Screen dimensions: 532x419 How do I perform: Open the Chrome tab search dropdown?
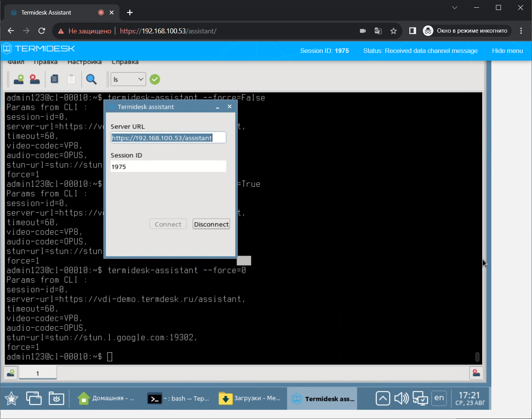click(x=455, y=8)
